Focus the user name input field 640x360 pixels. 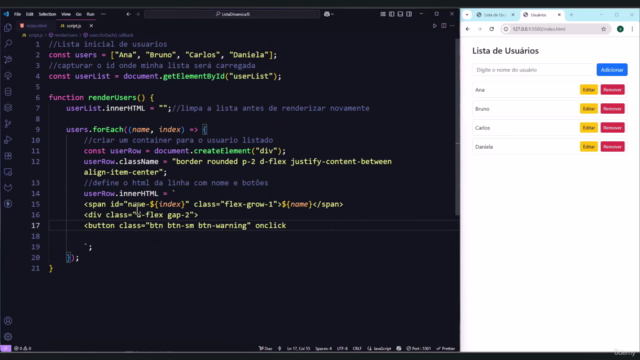click(x=533, y=70)
